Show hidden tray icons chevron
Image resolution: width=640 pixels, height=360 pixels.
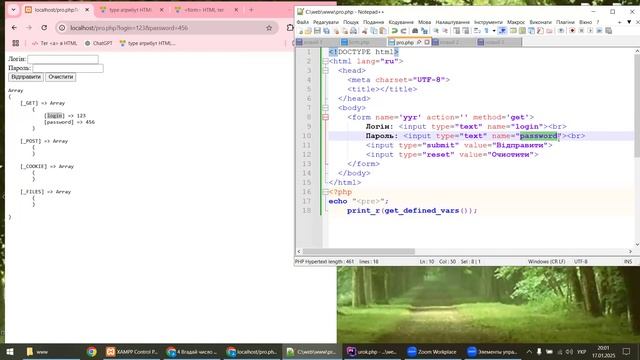[529, 352]
